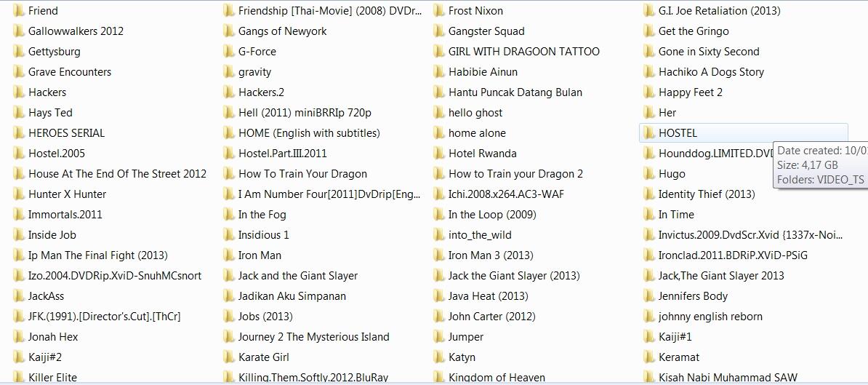Click the Hotel Rwanda folder icon
The height and width of the screenshot is (385, 868).
(439, 154)
